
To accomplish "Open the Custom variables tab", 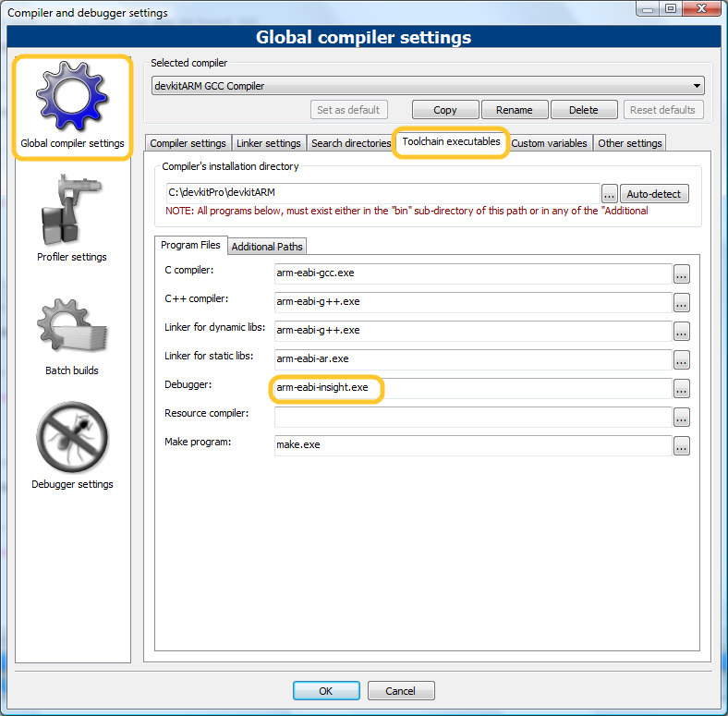I will click(x=549, y=143).
